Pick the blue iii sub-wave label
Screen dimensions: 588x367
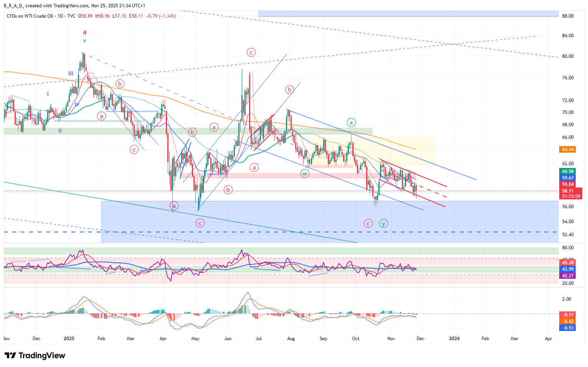click(71, 74)
